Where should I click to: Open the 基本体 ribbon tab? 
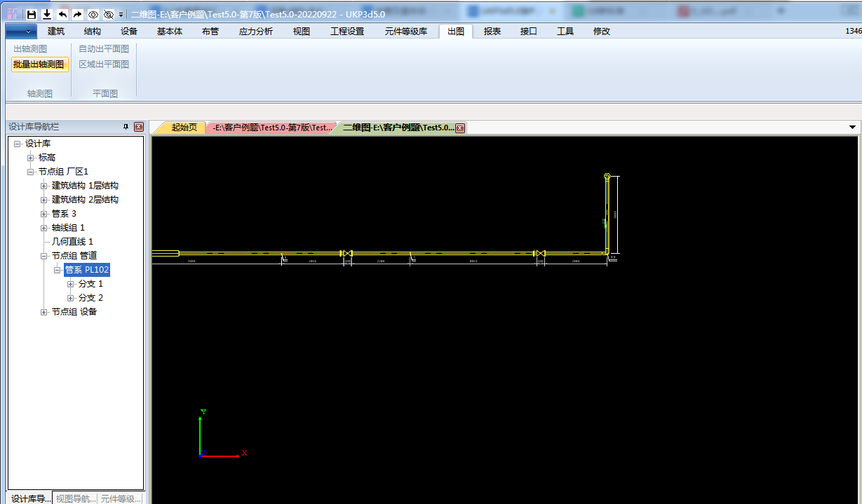coord(170,31)
